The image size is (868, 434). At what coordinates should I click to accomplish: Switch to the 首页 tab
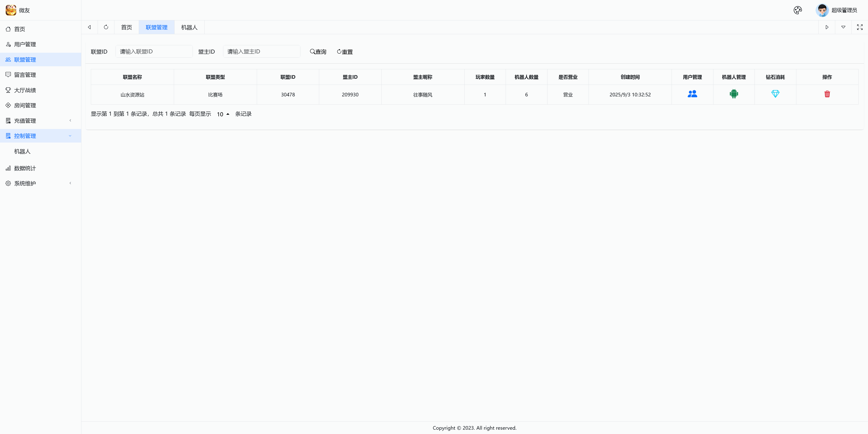126,27
